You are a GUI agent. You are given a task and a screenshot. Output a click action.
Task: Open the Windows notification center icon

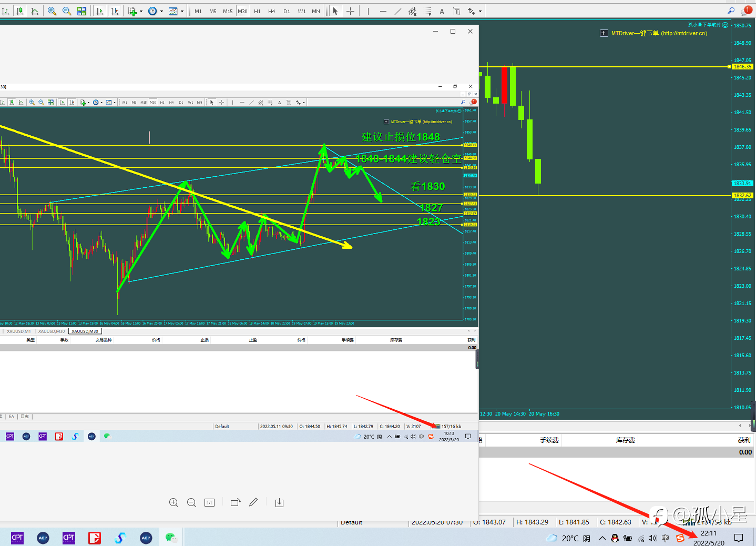pyautogui.click(x=739, y=538)
